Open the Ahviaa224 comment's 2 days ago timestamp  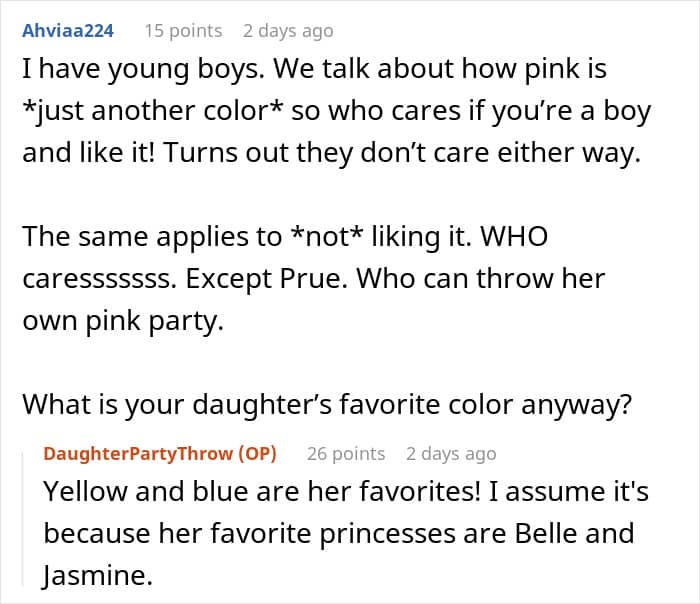[288, 31]
